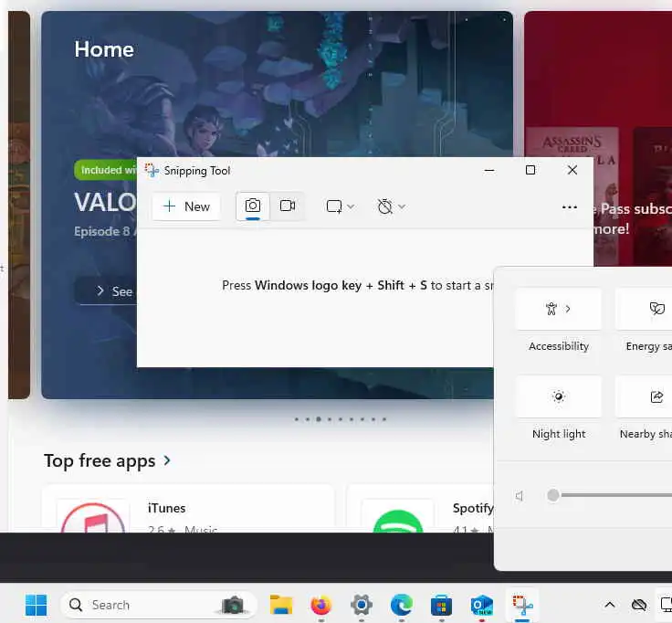Open the snipping mode rectangle dropdown
Viewport: 672px width, 623px height.
tap(341, 206)
